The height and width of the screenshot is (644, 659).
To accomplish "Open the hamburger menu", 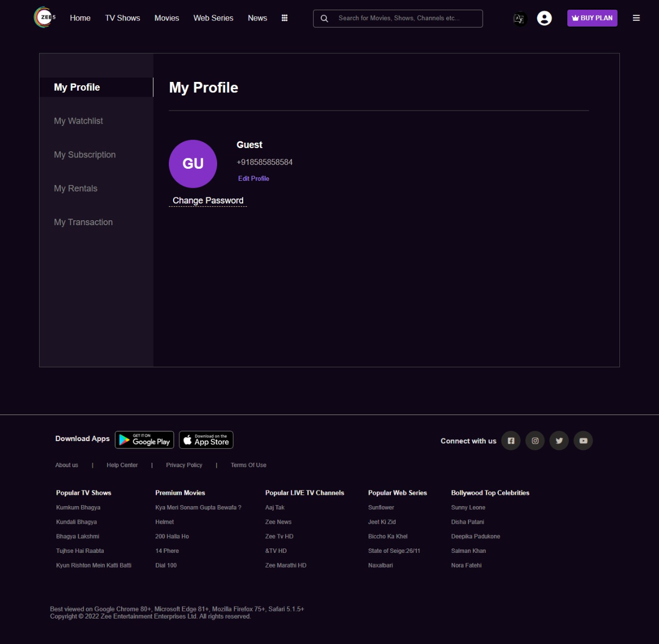I will pos(636,18).
